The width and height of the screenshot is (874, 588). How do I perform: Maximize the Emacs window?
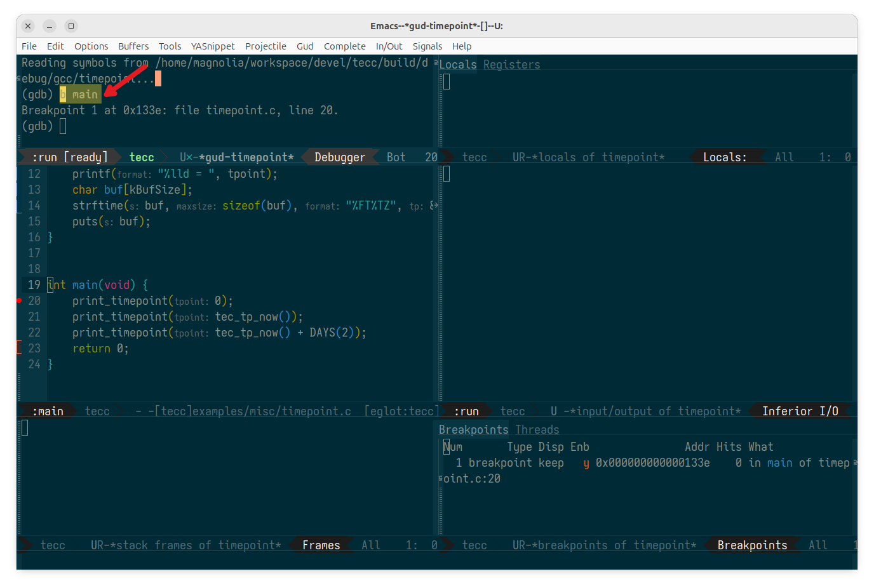point(71,26)
